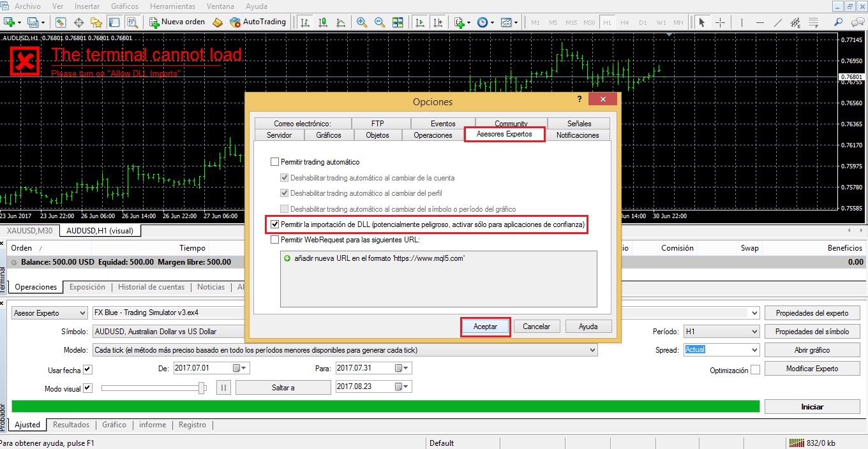The height and width of the screenshot is (449, 868).
Task: Open the Modelo dropdown in the tester
Action: click(592, 350)
